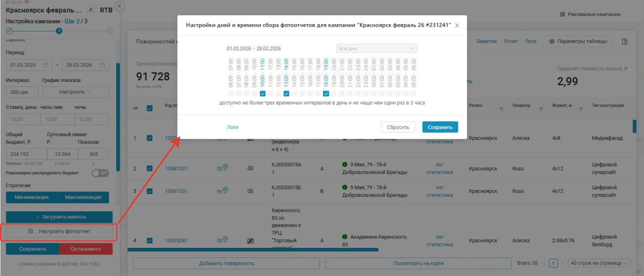Toggle the select-all checkbox in table header
Image resolution: width=644 pixels, height=276 pixels.
(149, 108)
